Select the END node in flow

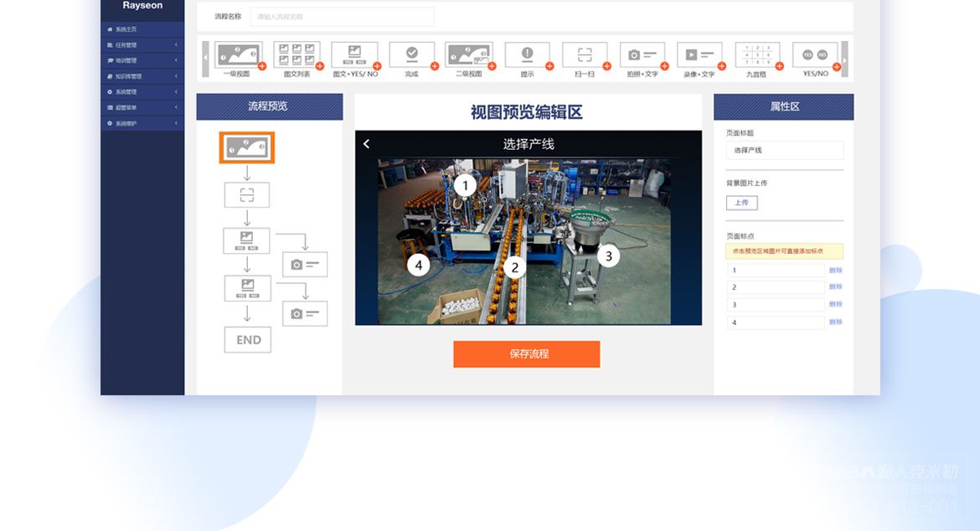(248, 340)
